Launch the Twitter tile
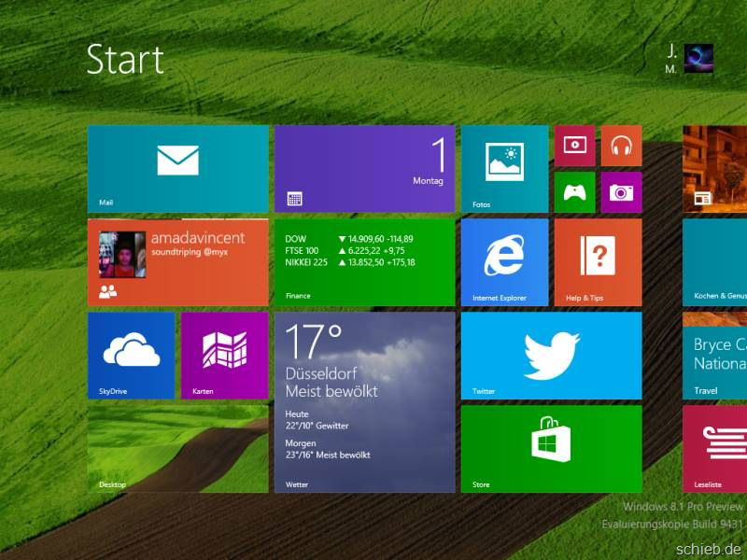747x560 pixels. (x=551, y=356)
